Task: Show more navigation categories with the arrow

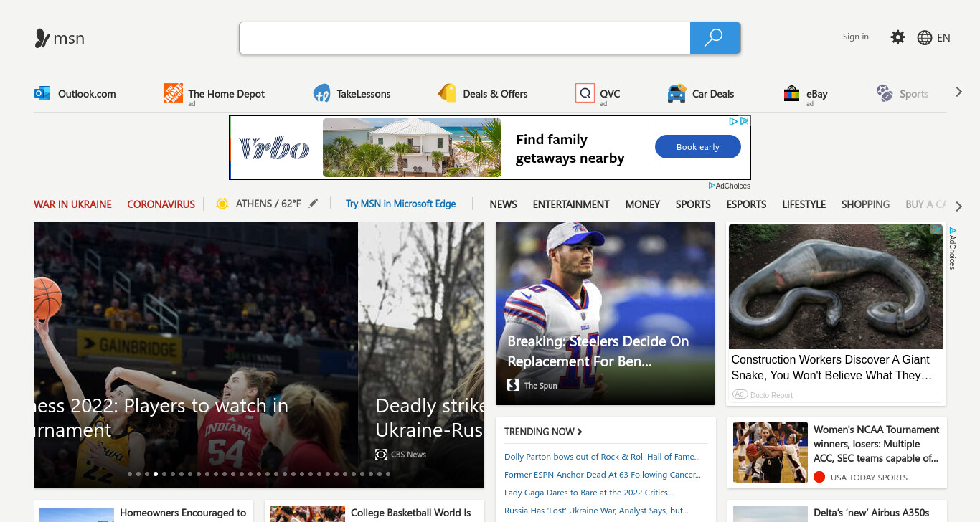Action: click(959, 207)
